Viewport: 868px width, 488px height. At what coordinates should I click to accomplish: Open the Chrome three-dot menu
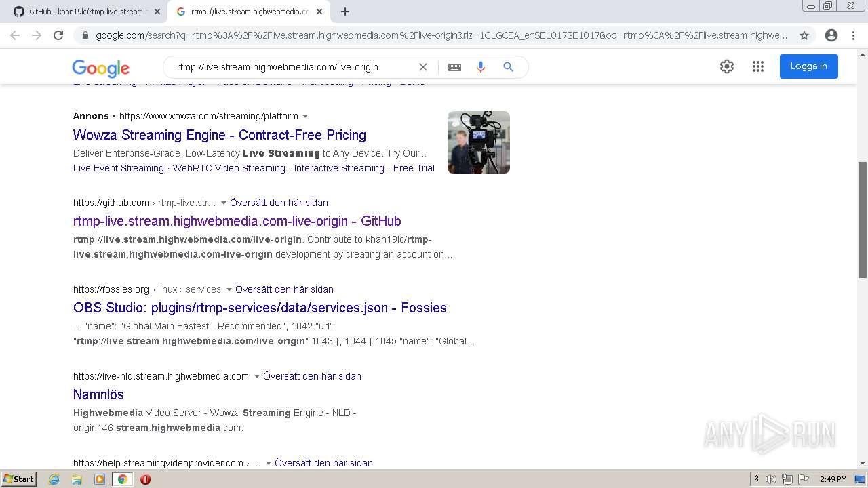click(853, 35)
